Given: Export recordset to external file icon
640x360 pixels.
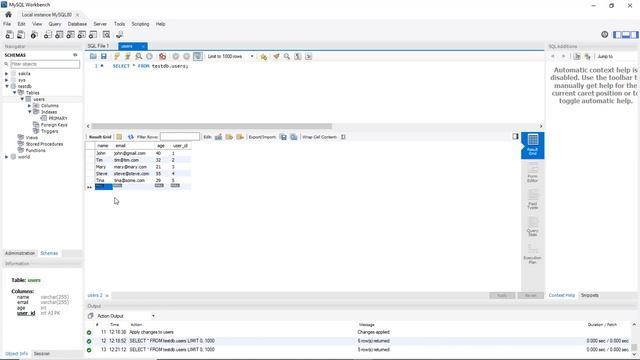Looking at the screenshot, I should [283, 137].
